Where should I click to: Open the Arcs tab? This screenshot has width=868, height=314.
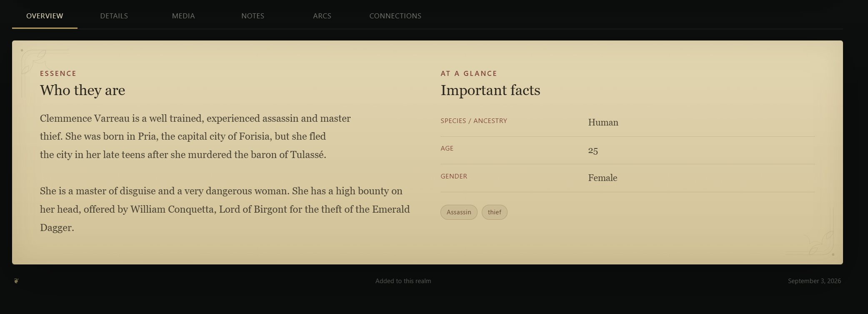tap(322, 16)
